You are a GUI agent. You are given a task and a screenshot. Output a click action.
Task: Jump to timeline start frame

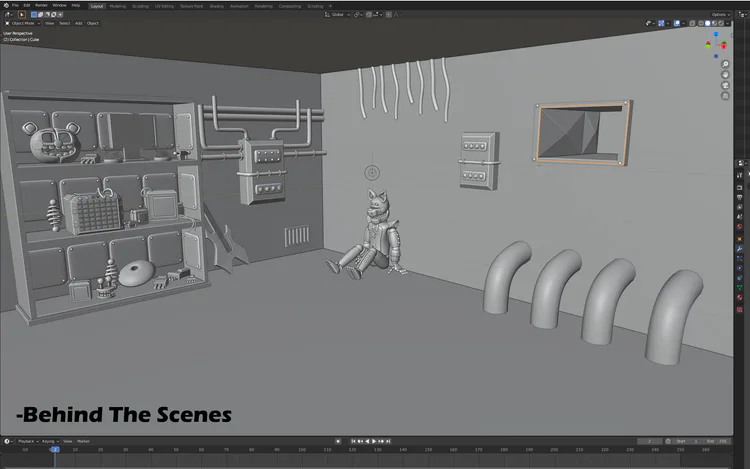353,441
